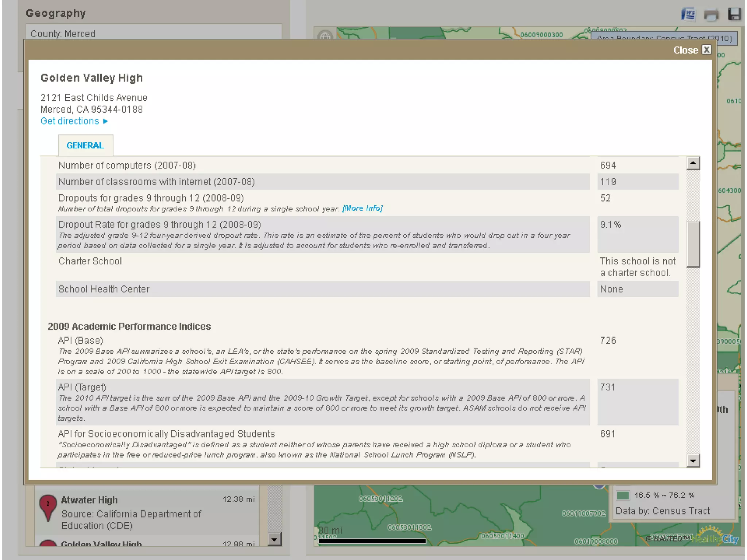Screen dimensions: 747x560
Task: Click the details panel scrollbar thumb
Action: pos(693,244)
